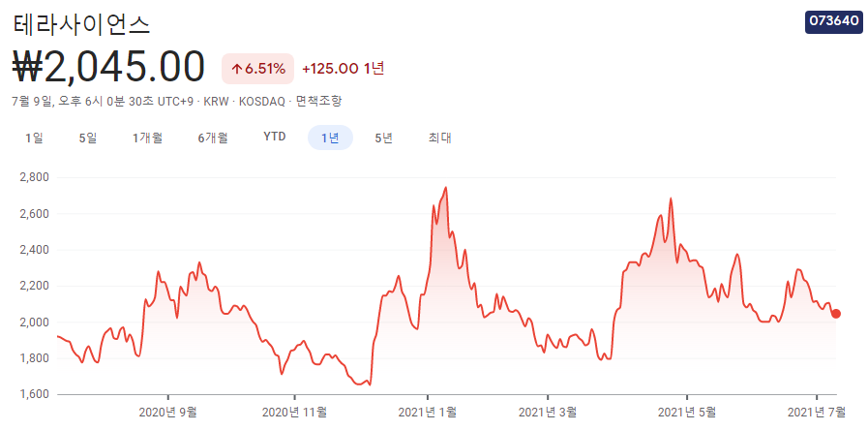Click the +125.00 1년 change text
Image resolution: width=868 pixels, height=430 pixels.
point(344,69)
